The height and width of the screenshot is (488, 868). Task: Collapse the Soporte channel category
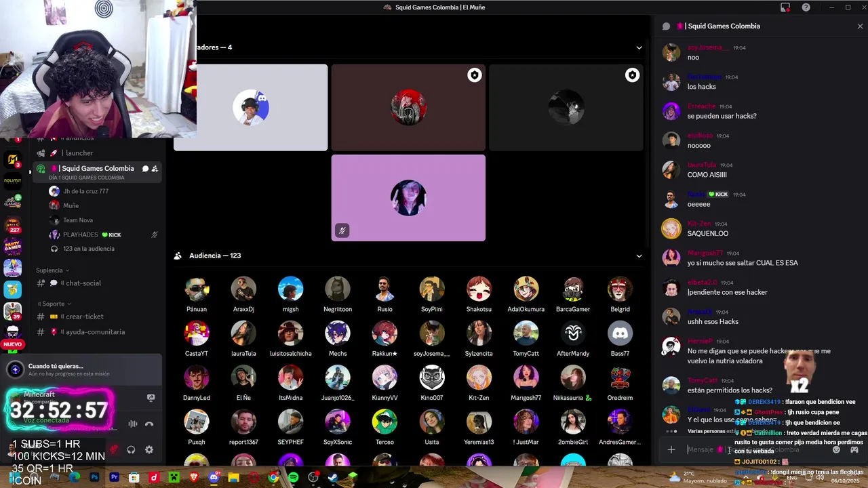click(54, 304)
